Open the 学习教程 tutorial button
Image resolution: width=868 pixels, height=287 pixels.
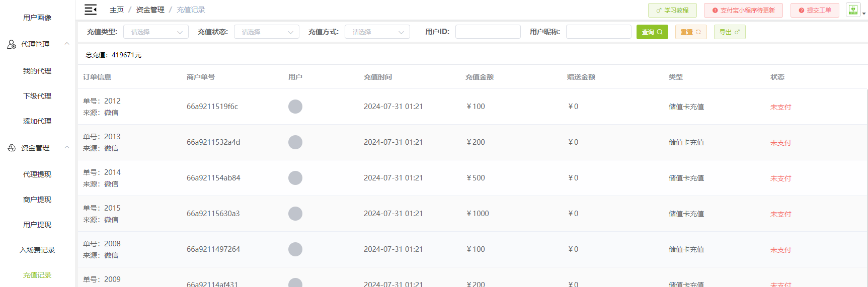click(672, 10)
